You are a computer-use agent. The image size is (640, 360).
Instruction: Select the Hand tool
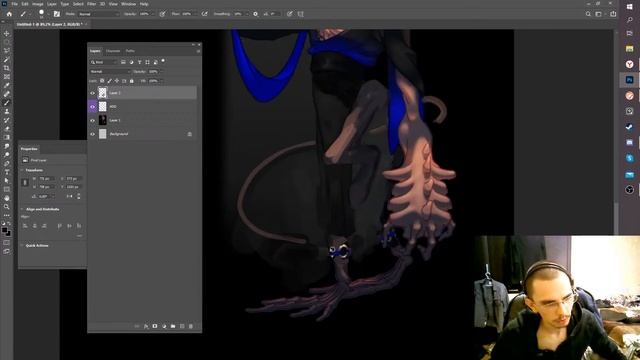pyautogui.click(x=7, y=198)
